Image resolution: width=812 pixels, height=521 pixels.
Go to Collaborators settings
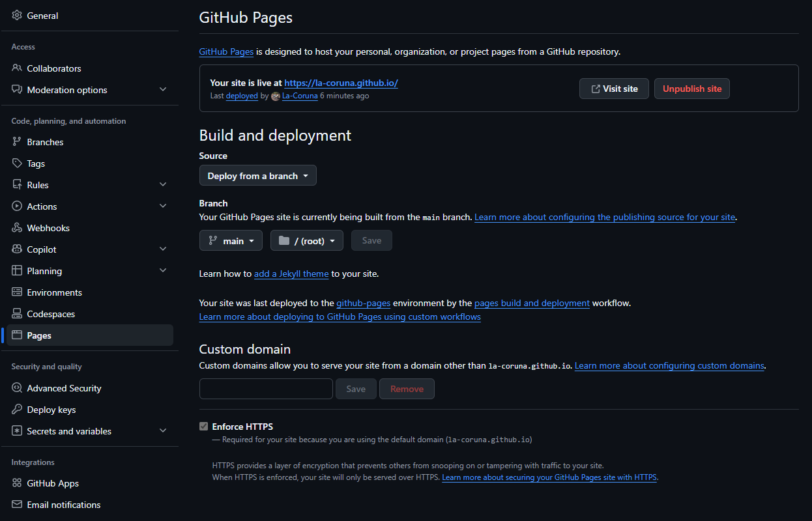(89, 68)
